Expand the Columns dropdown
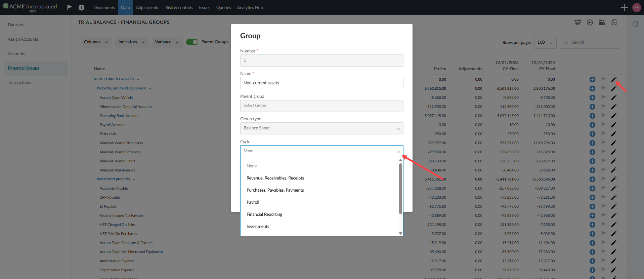The image size is (644, 279). click(x=96, y=42)
